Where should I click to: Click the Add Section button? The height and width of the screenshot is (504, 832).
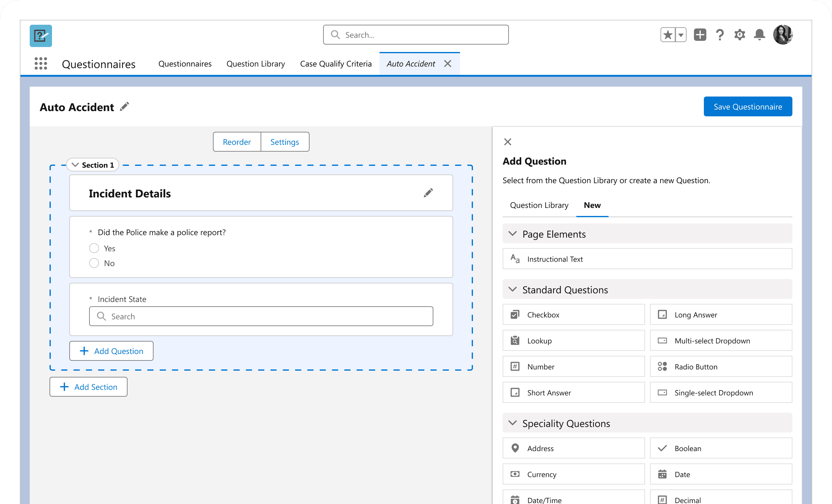[89, 387]
